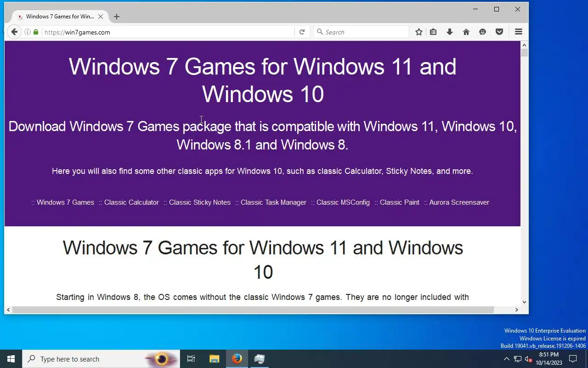Click the taskbar Type here to search box

pyautogui.click(x=101, y=359)
